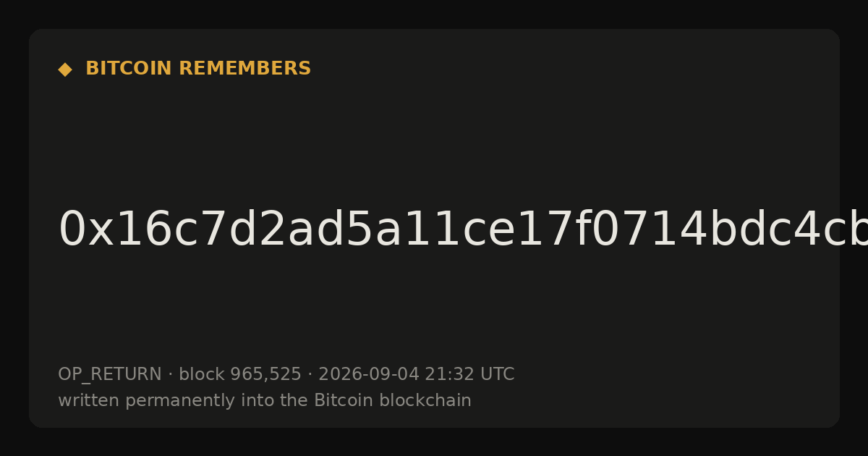Click the empty card area below the hash
The image size is (868, 456).
434,308
